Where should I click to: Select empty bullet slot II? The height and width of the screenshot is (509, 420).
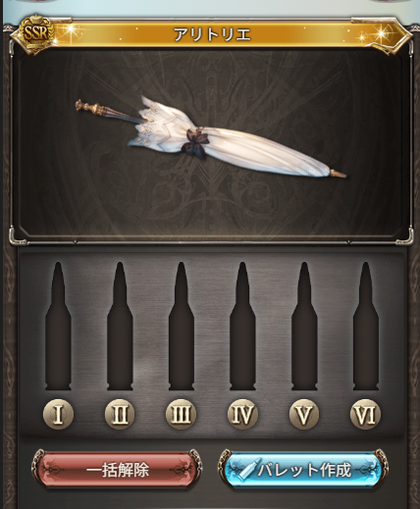[120, 326]
